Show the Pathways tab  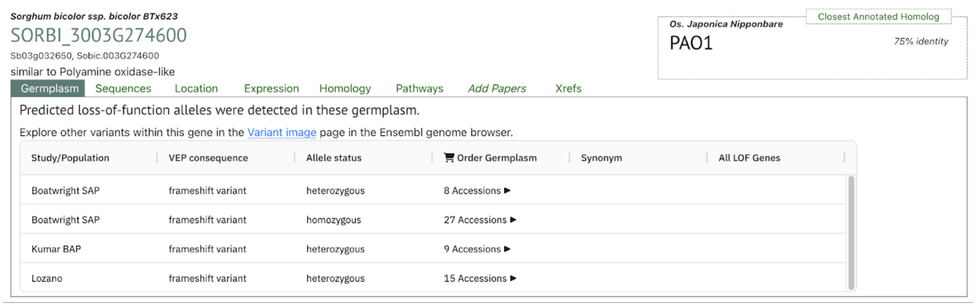[419, 88]
